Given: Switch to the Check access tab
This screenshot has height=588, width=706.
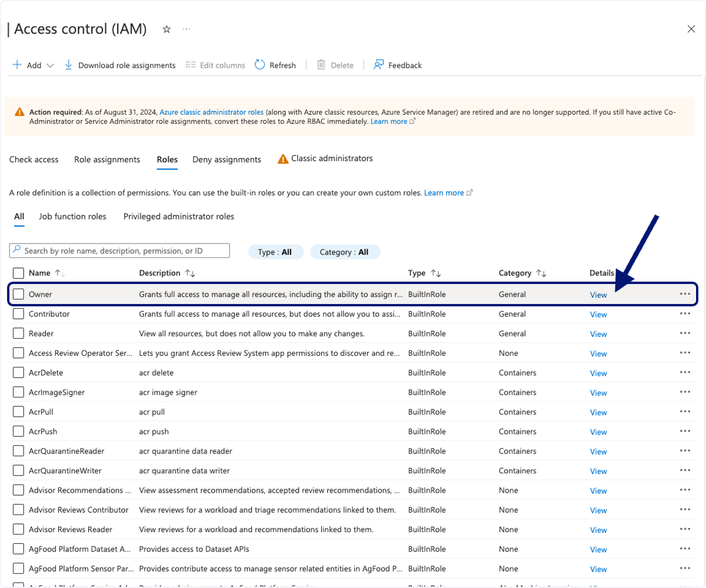Looking at the screenshot, I should [x=34, y=159].
